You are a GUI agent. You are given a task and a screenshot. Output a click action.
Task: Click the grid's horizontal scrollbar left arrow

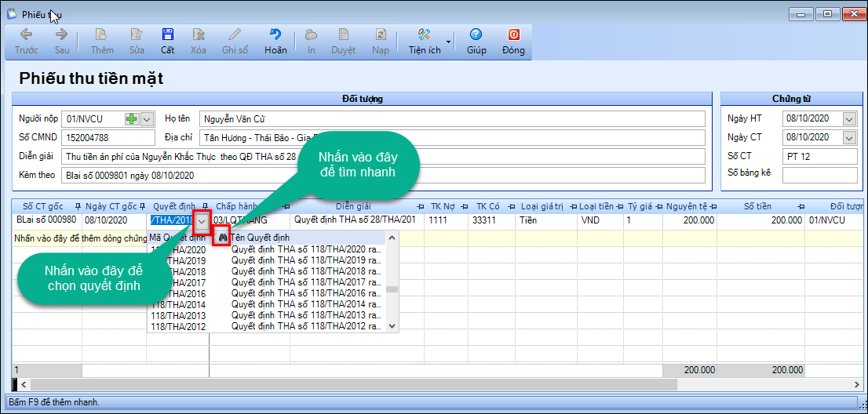click(24, 383)
